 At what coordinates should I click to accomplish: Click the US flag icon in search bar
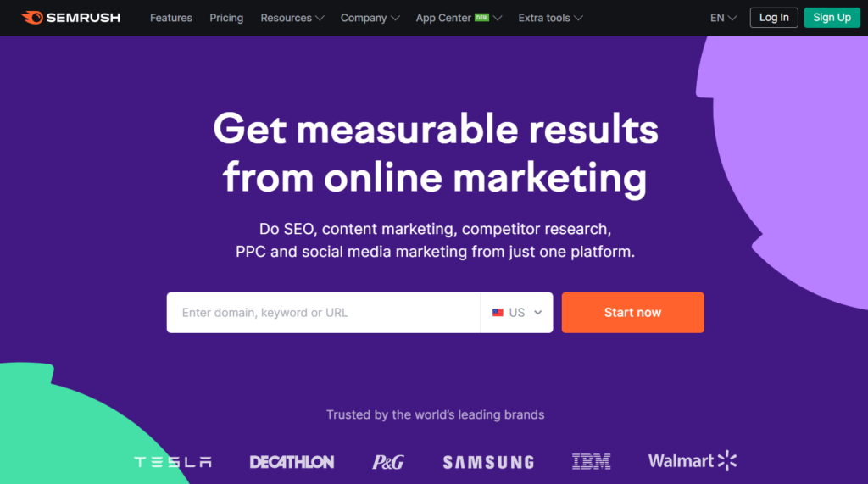[498, 313]
